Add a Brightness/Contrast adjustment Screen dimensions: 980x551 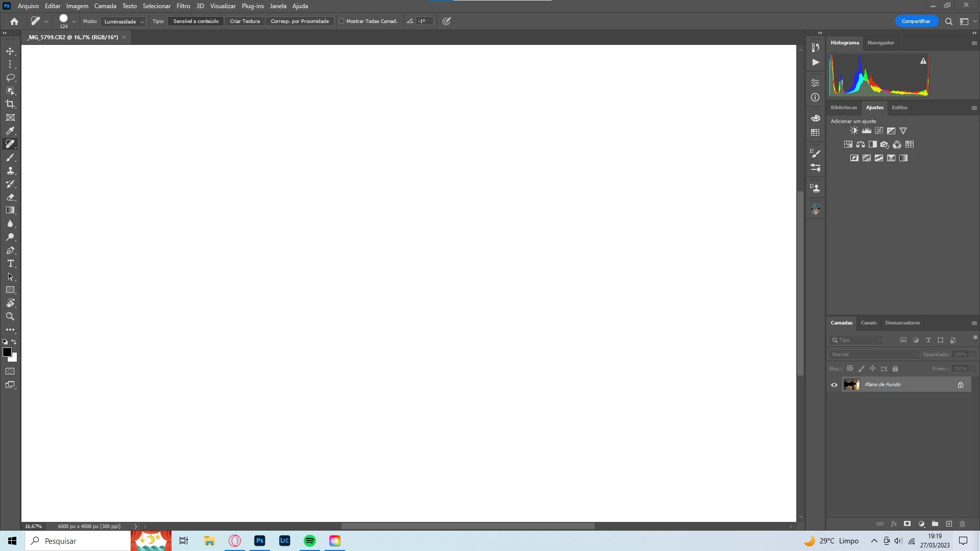click(854, 131)
